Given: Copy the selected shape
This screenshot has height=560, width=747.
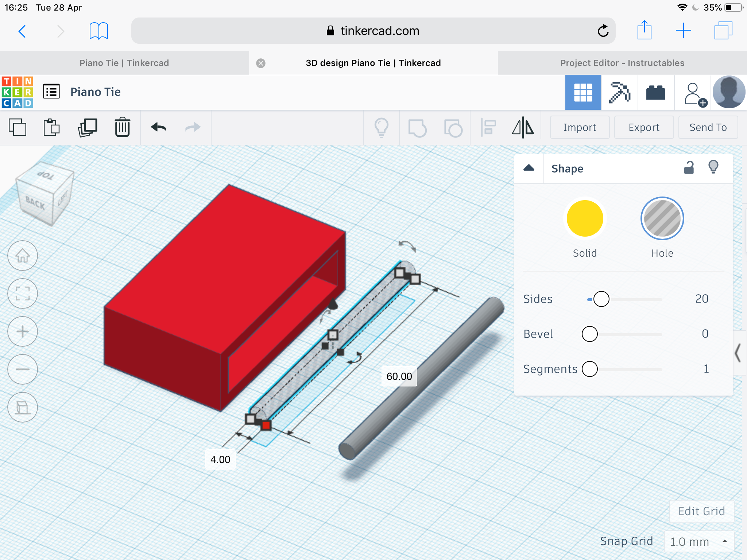Looking at the screenshot, I should tap(17, 127).
